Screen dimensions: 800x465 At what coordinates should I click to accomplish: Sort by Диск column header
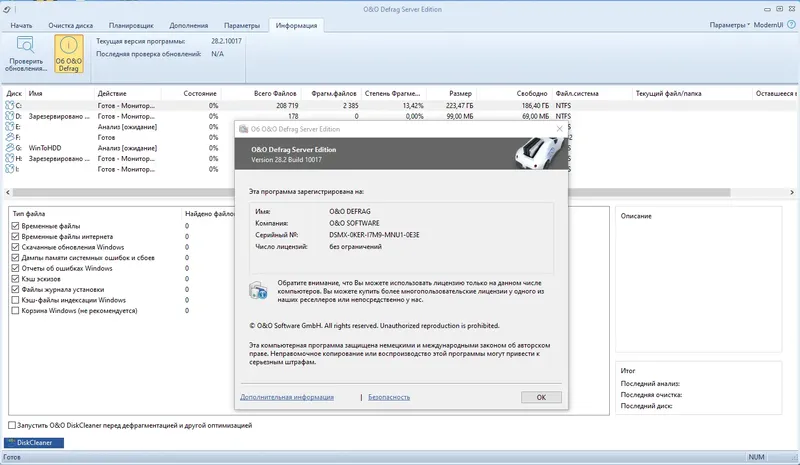click(14, 93)
